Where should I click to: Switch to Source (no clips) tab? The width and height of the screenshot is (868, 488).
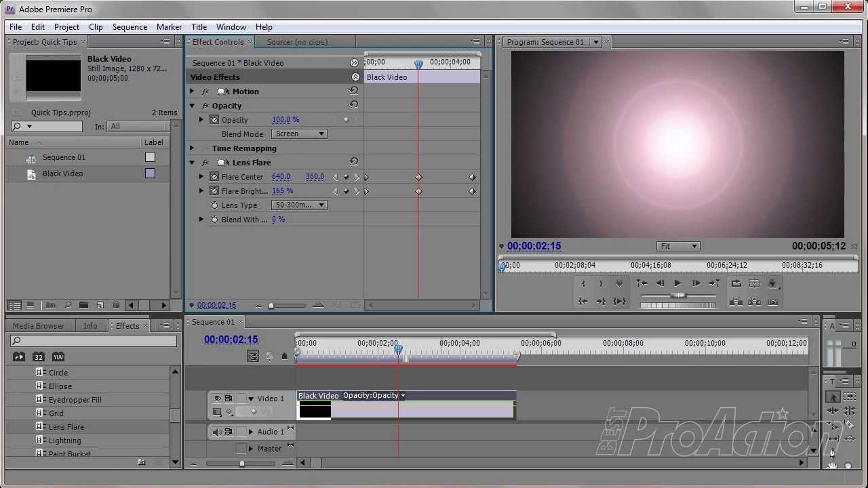point(297,42)
